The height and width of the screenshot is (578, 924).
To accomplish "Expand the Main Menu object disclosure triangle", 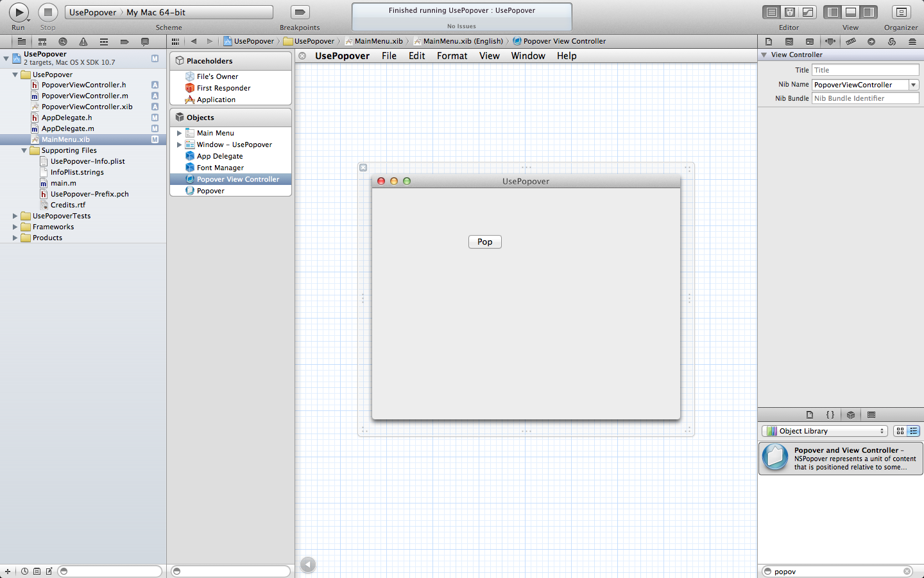I will [x=179, y=133].
